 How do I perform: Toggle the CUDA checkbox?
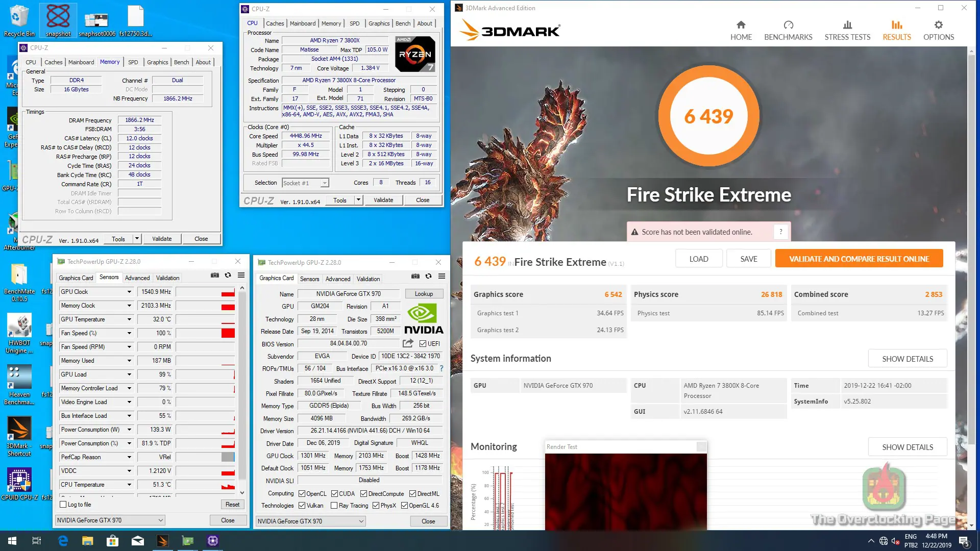click(335, 494)
